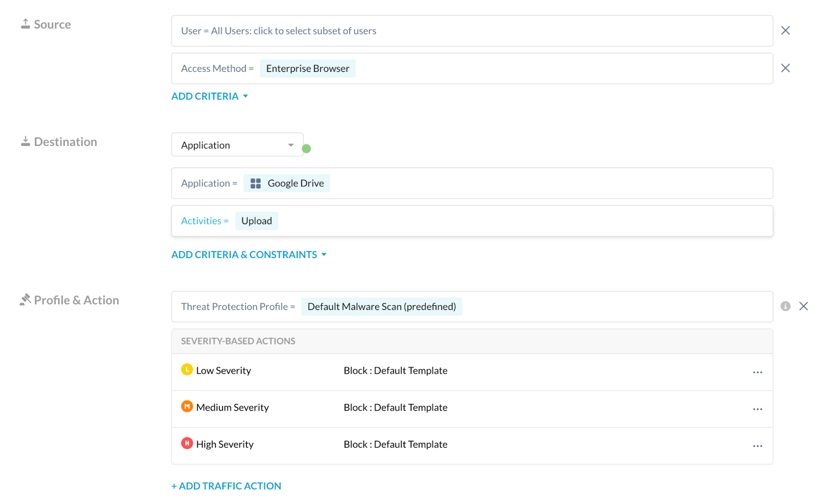Click the Medium Severity label

click(232, 407)
